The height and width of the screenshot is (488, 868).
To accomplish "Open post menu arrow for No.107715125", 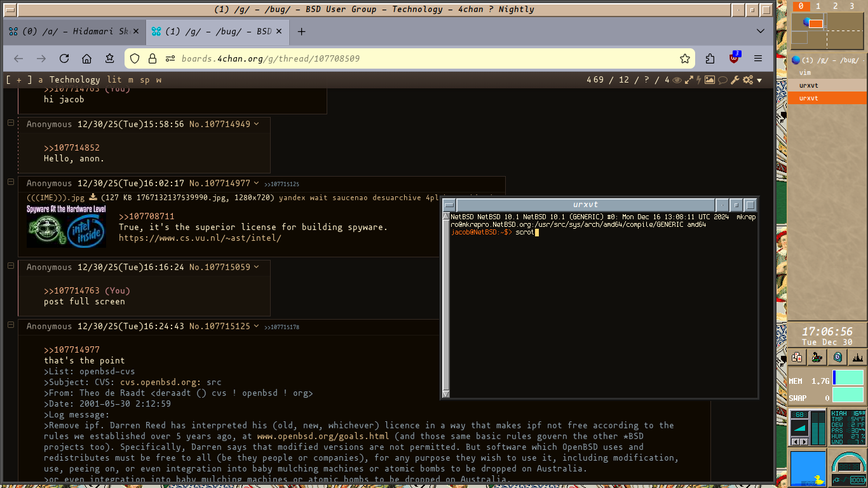I will click(257, 327).
